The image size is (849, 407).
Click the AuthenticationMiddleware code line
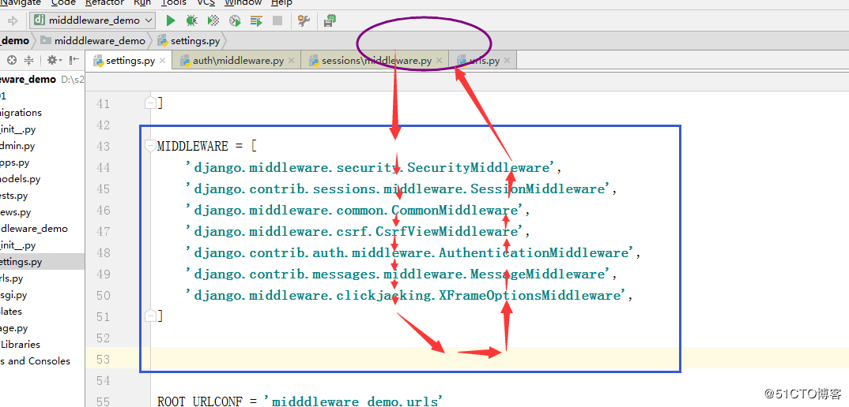click(x=413, y=253)
